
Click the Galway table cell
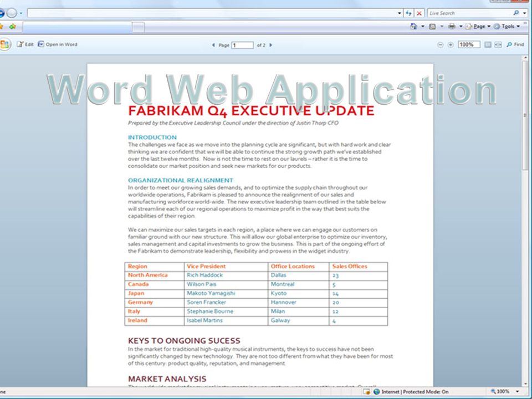coord(298,321)
